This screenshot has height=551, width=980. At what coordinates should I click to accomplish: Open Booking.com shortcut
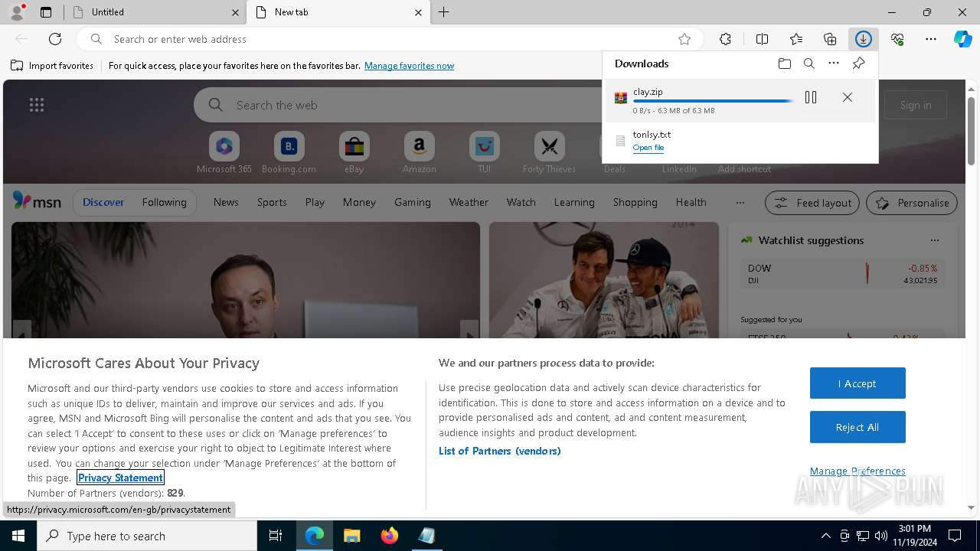click(289, 152)
